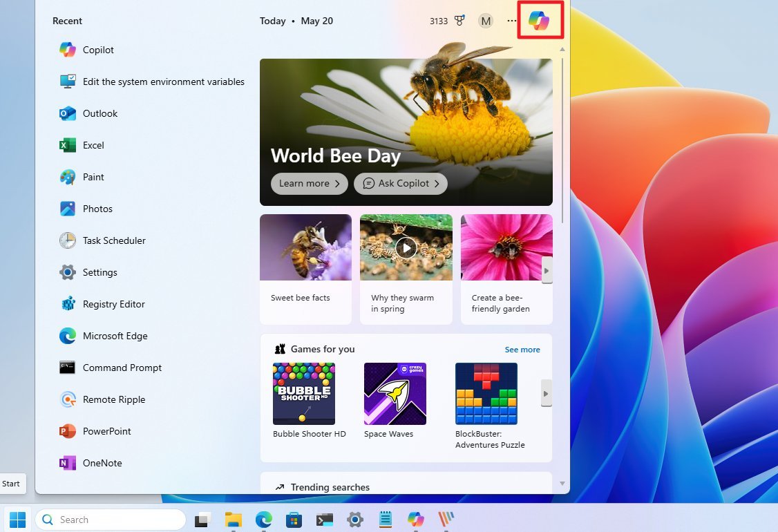Image resolution: width=778 pixels, height=532 pixels.
Task: Launch Registry Editor from the Recent list
Action: [113, 304]
